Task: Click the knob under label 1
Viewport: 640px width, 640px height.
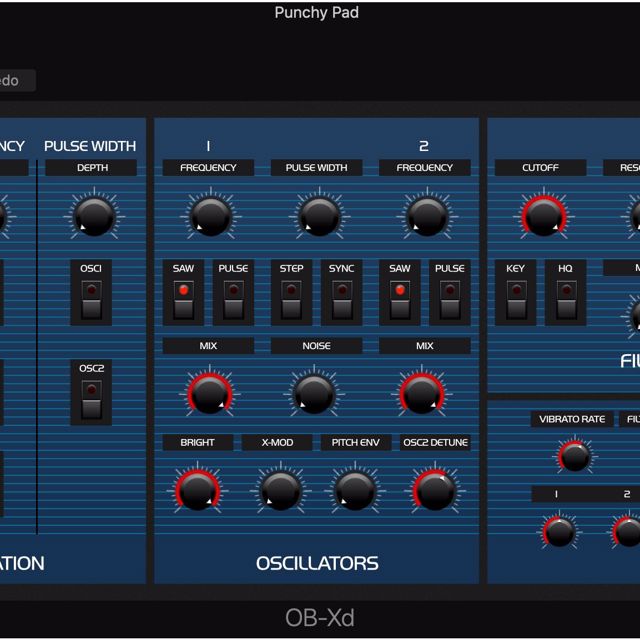Action: coord(559,532)
